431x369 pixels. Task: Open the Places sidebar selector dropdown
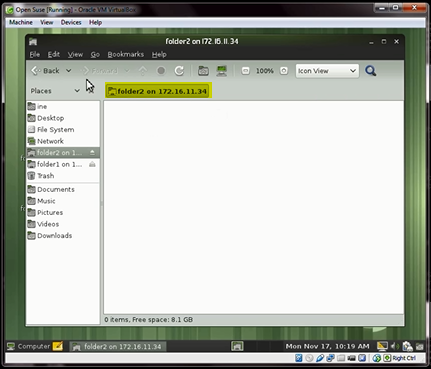coord(55,91)
